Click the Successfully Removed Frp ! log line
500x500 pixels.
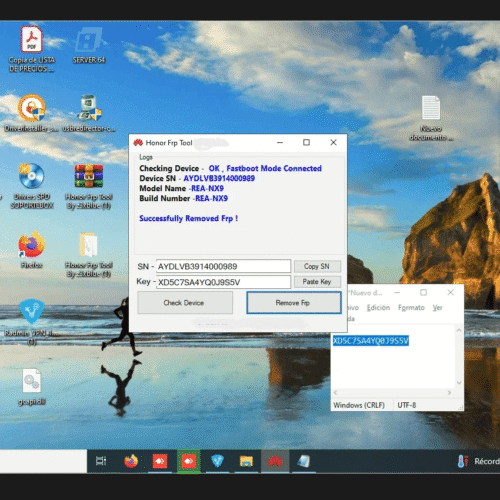pyautogui.click(x=189, y=218)
